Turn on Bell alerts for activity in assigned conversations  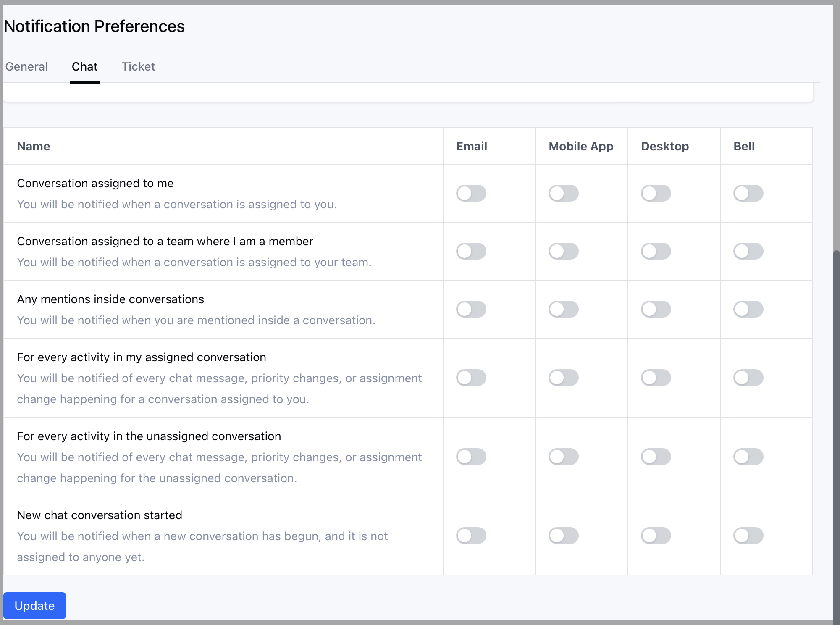coord(748,378)
